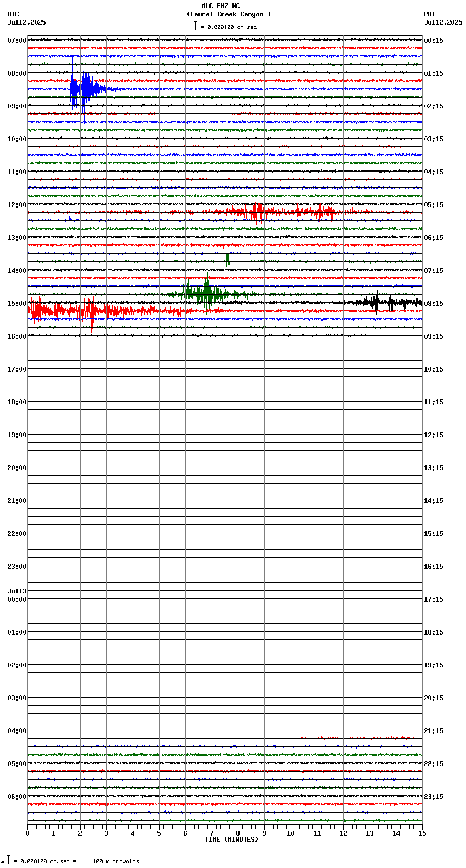
Task: Click the 05:15 PDT row label
Action: (434, 205)
